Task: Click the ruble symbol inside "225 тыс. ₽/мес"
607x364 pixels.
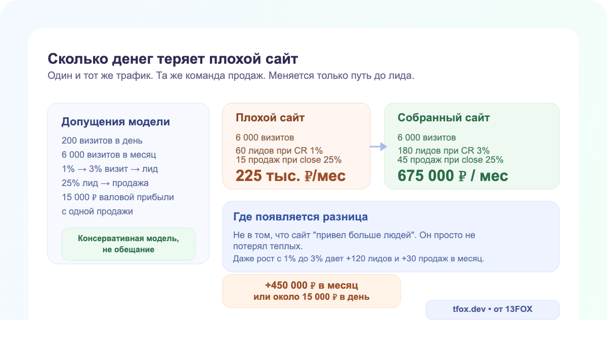Action: 307,175
